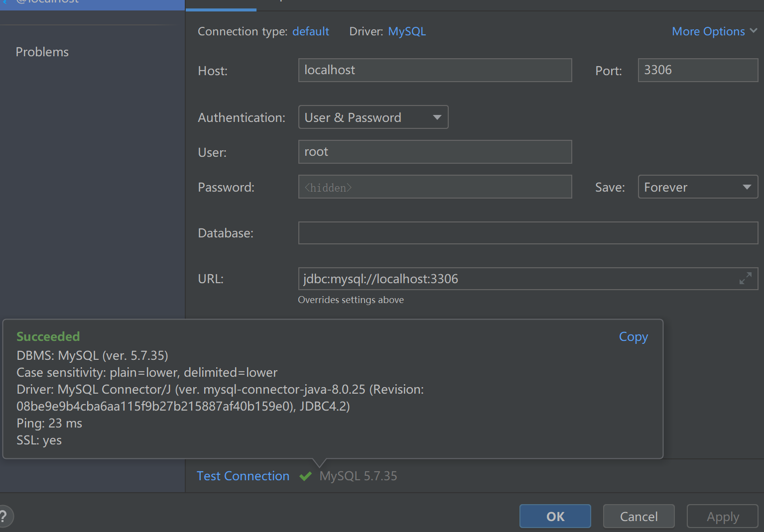764x532 pixels.
Task: Open the Save password dropdown
Action: click(697, 187)
